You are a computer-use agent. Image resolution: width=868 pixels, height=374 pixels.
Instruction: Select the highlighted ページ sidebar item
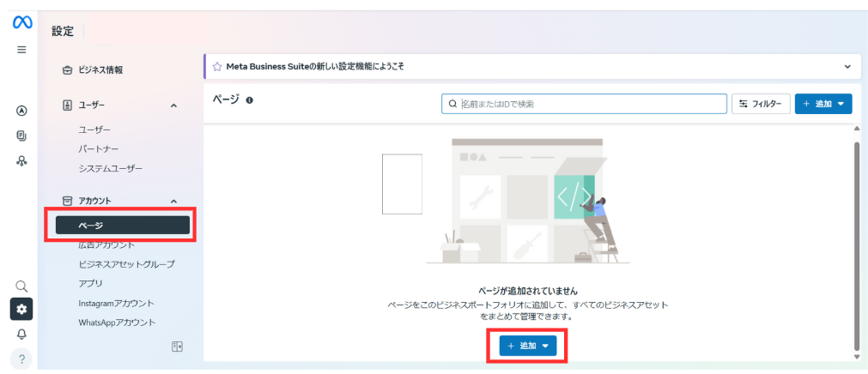tap(123, 226)
